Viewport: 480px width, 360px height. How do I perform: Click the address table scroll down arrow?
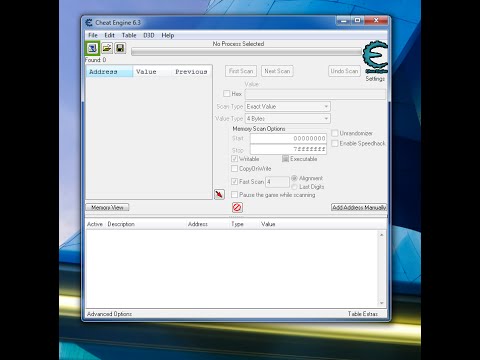pyautogui.click(x=382, y=303)
